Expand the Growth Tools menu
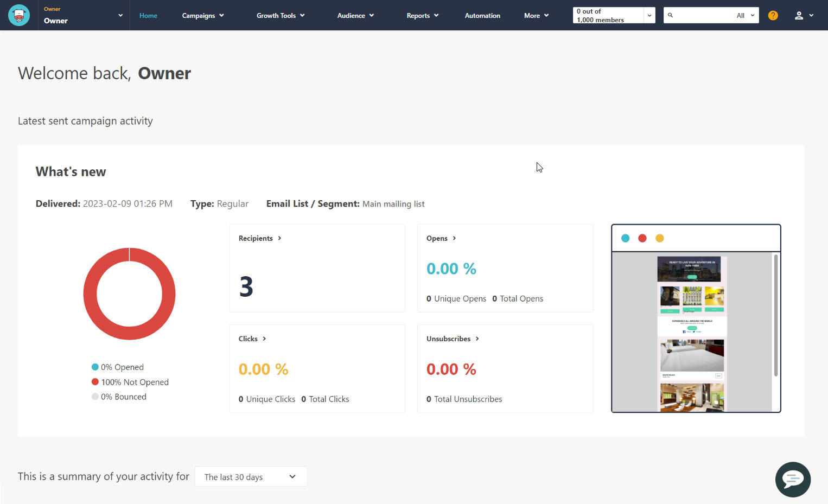This screenshot has width=828, height=504. point(280,15)
